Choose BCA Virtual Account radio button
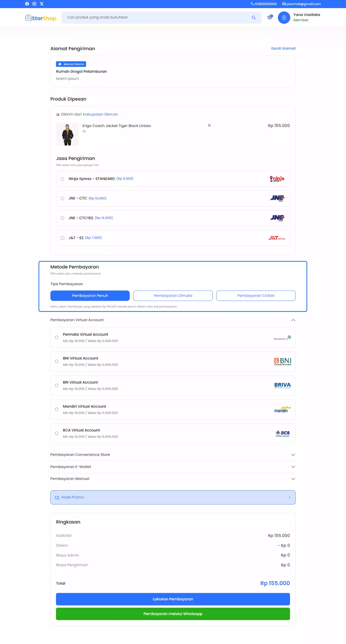Image resolution: width=346 pixels, height=644 pixels. tap(57, 433)
